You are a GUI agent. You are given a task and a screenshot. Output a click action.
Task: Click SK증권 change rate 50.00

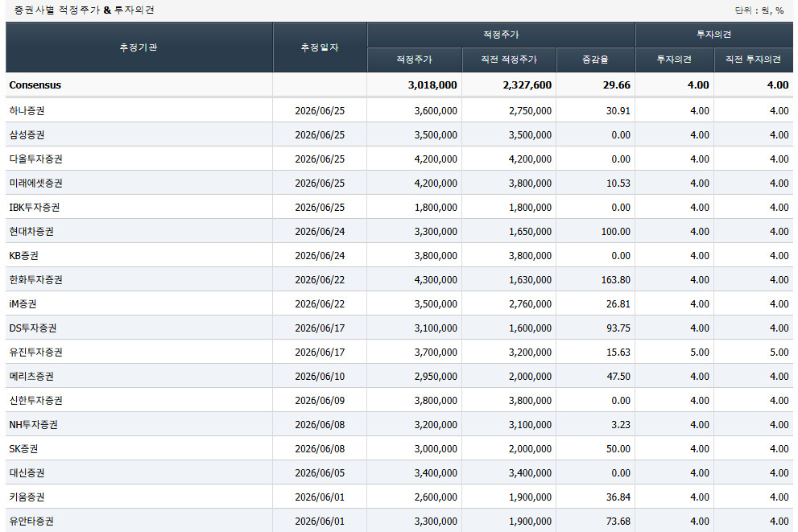(618, 448)
